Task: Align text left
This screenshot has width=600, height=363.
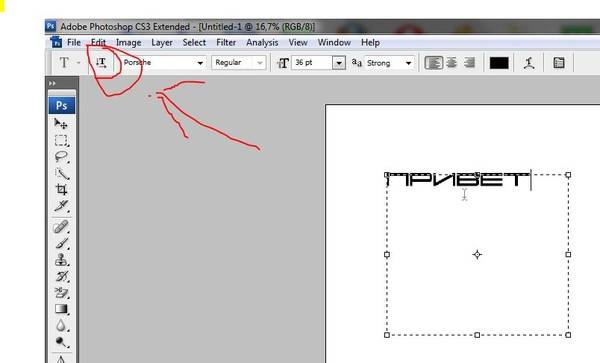Action: [x=434, y=63]
